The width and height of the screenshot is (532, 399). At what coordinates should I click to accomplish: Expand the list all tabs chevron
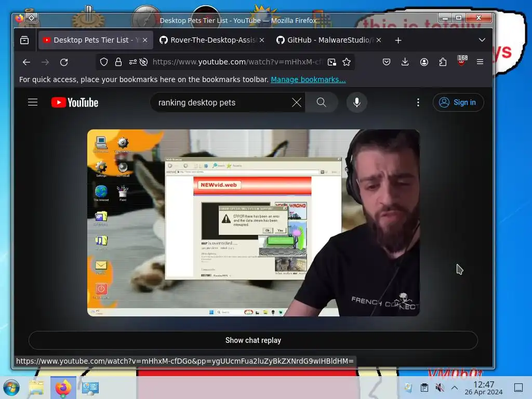point(482,40)
